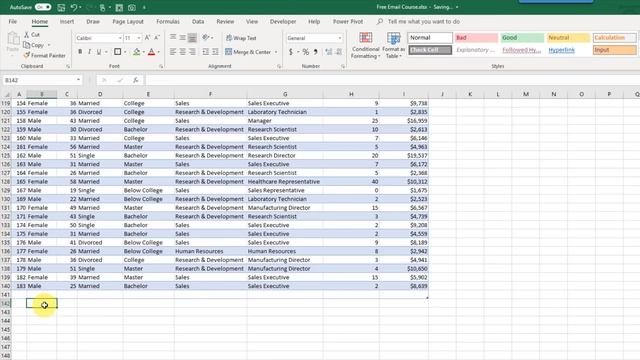The image size is (640, 360).
Task: Click the Increase Decimal icon
Action: click(x=329, y=52)
